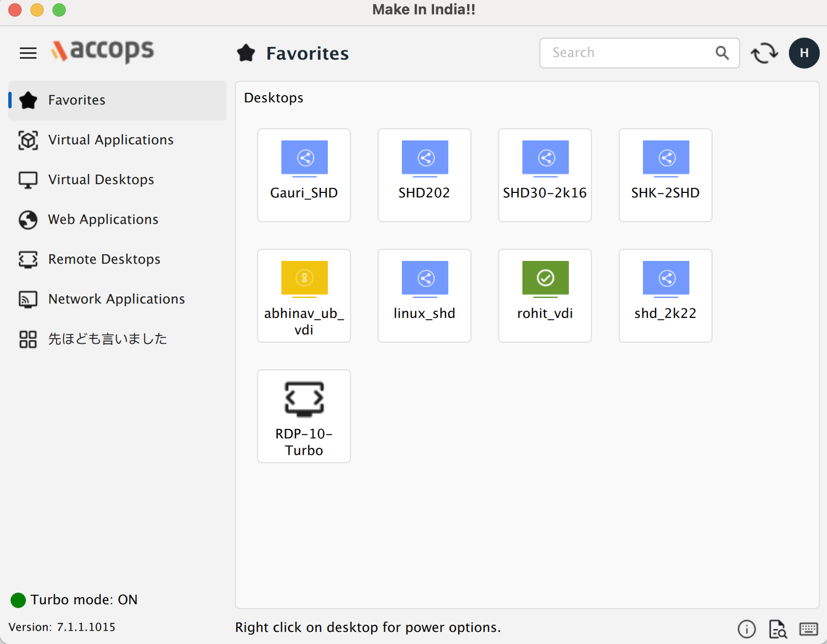The image size is (827, 644).
Task: Open the 先ほども言いました sidebar category
Action: tap(107, 339)
